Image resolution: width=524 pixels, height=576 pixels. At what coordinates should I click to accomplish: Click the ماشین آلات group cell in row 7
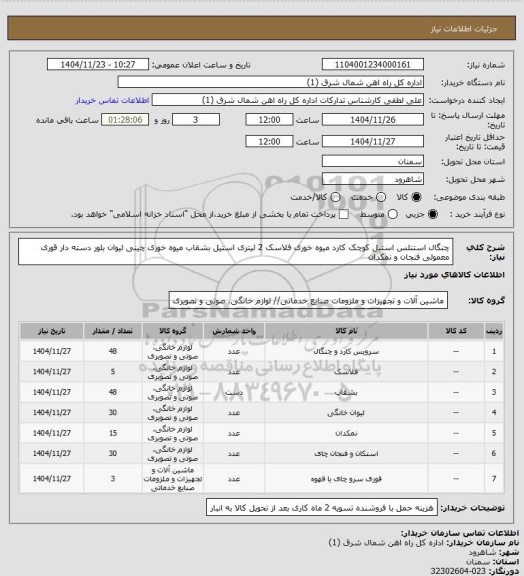point(173,479)
